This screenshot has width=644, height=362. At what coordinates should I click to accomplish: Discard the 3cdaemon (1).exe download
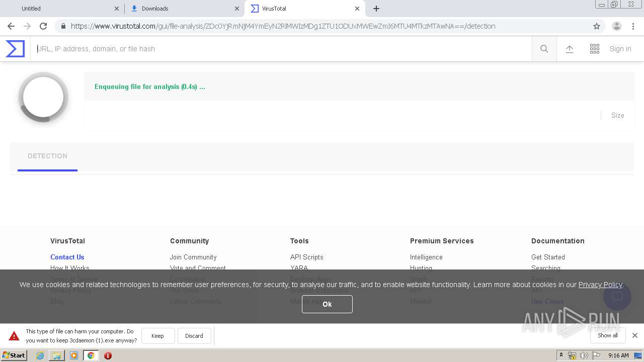point(194,336)
